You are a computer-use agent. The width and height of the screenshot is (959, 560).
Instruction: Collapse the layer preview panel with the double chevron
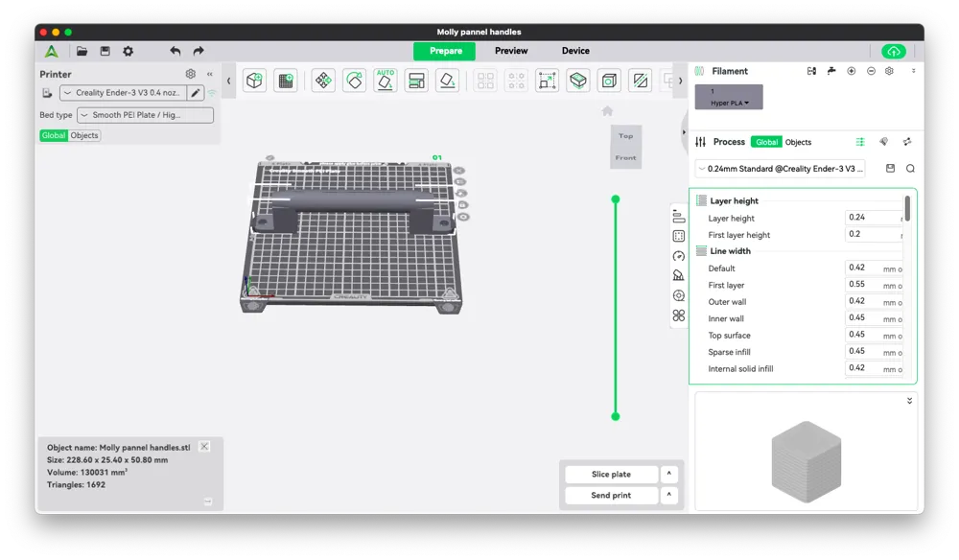click(x=910, y=401)
